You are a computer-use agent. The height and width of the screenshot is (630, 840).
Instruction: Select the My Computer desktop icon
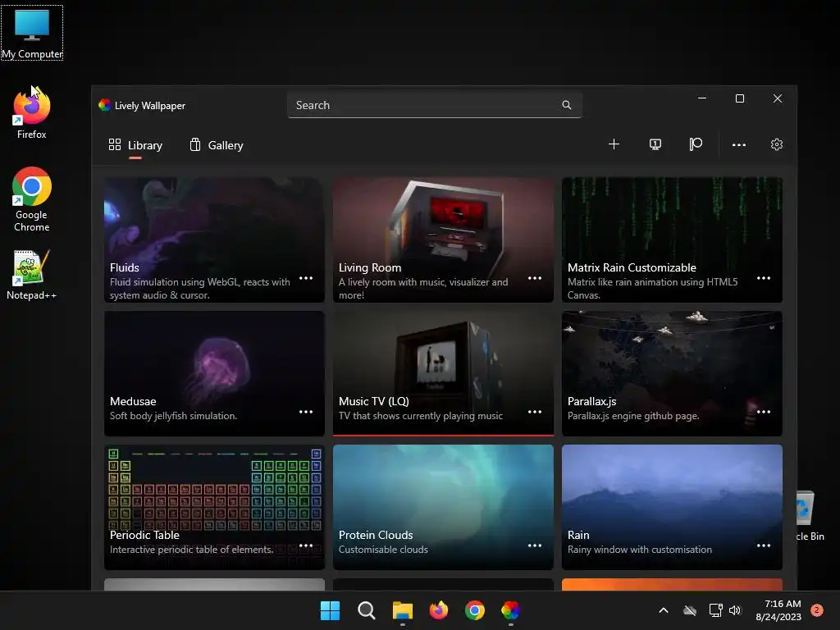32,33
